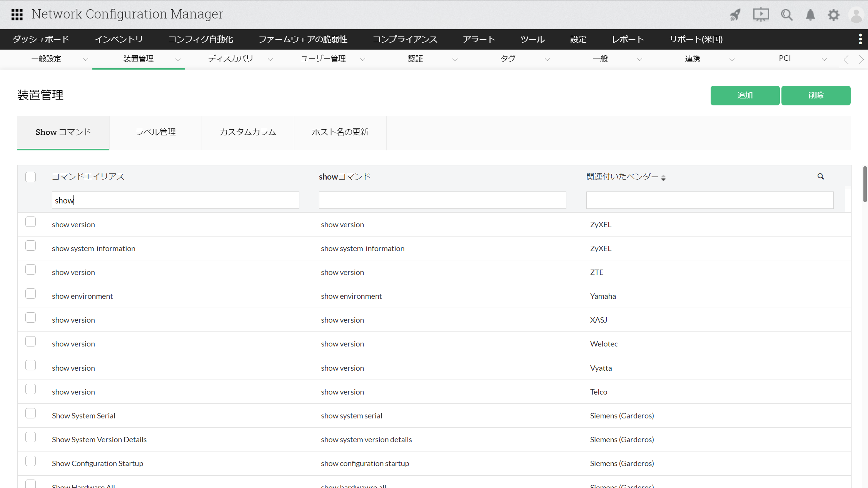Open the notifications bell
The height and width of the screenshot is (488, 868).
[x=810, y=15]
